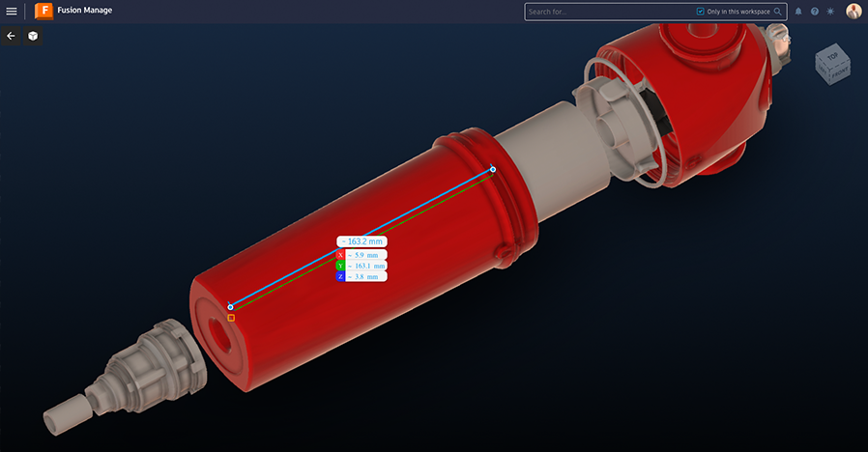Viewport: 868px width, 452px height.
Task: Uncheck the Only in this workspace checkbox
Action: pyautogui.click(x=701, y=12)
